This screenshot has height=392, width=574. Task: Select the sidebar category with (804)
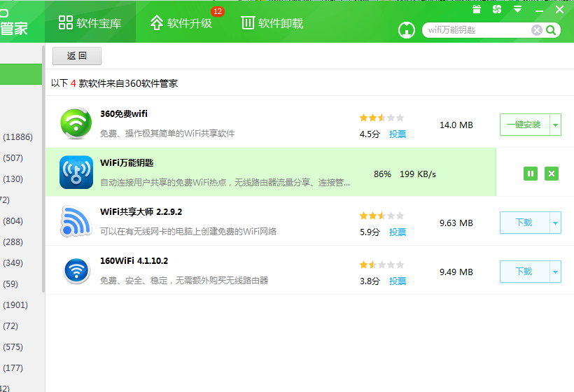click(13, 221)
